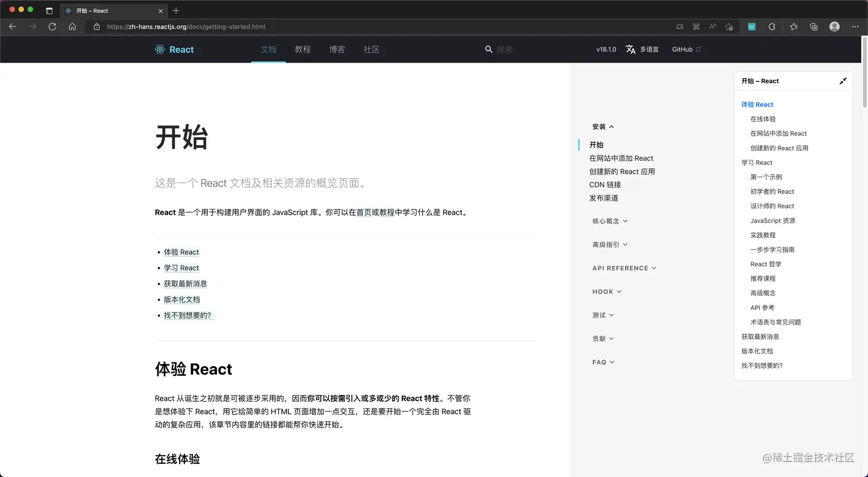Open the Collections icon
This screenshot has height=477, width=868.
pyautogui.click(x=814, y=26)
